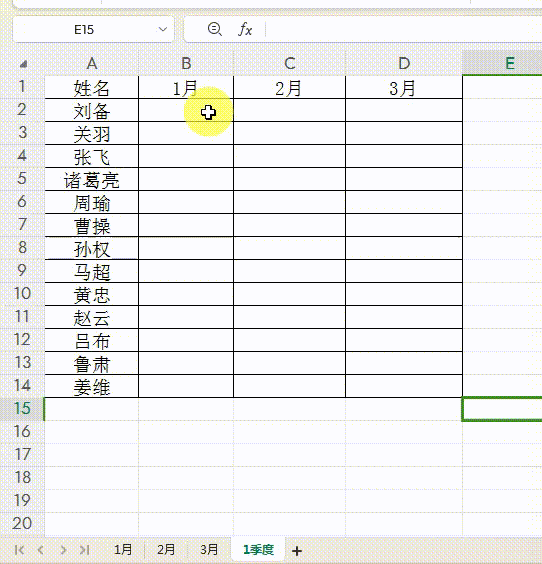Viewport: 542px width, 564px height.
Task: Click the active cell E15
Action: pos(502,409)
